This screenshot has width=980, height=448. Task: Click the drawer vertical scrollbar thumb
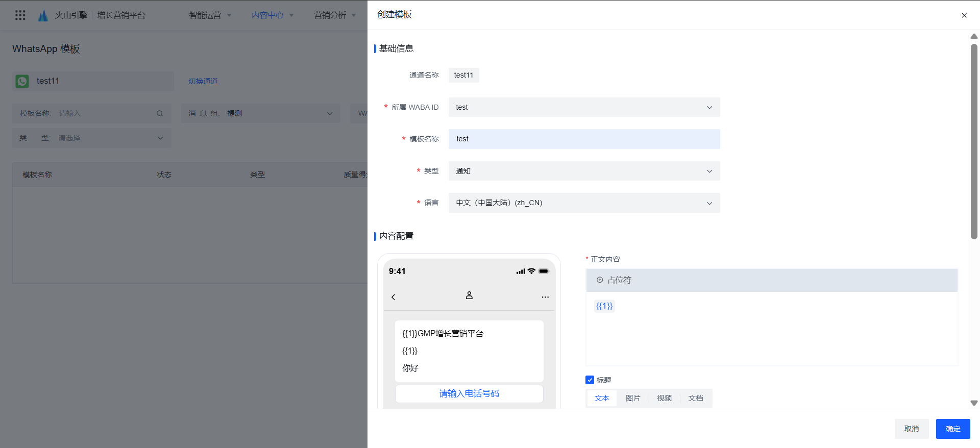pyautogui.click(x=974, y=141)
